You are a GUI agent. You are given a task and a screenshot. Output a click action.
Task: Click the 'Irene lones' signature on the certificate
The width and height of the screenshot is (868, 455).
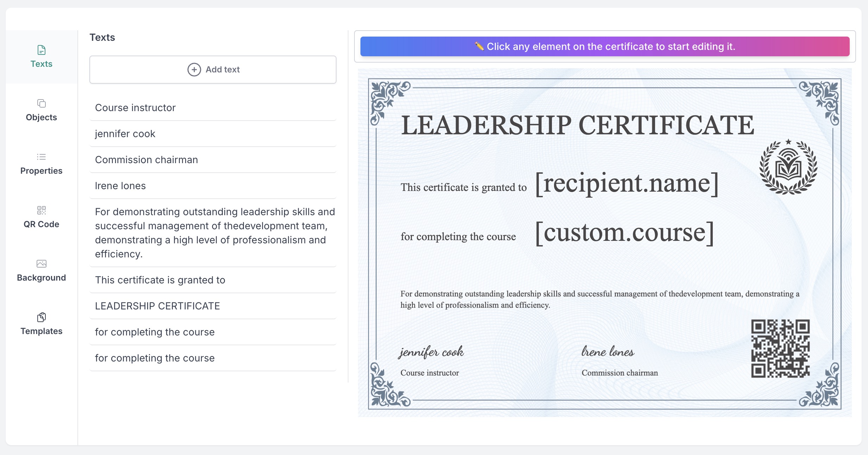click(x=608, y=352)
